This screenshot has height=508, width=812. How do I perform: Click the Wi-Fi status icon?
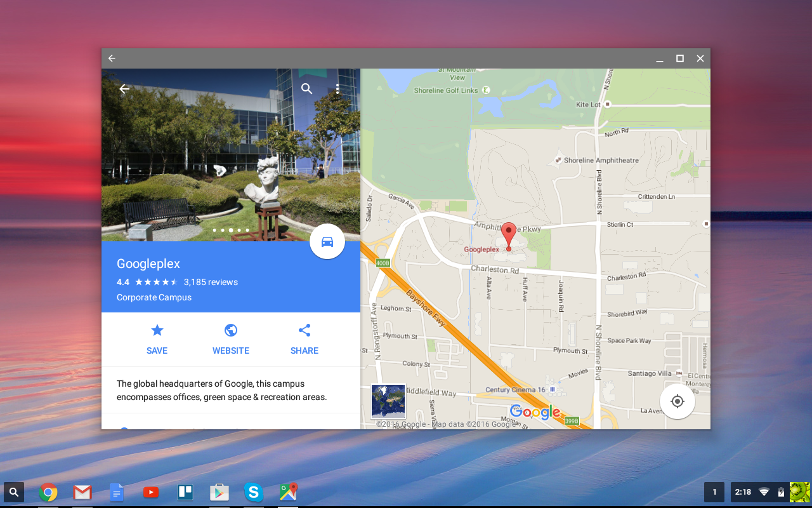(x=764, y=492)
